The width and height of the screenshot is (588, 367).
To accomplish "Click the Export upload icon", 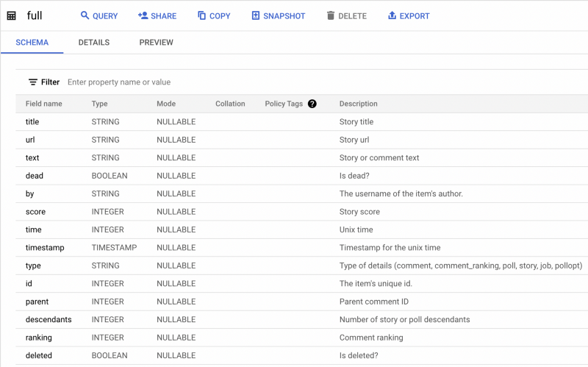I will [x=392, y=15].
